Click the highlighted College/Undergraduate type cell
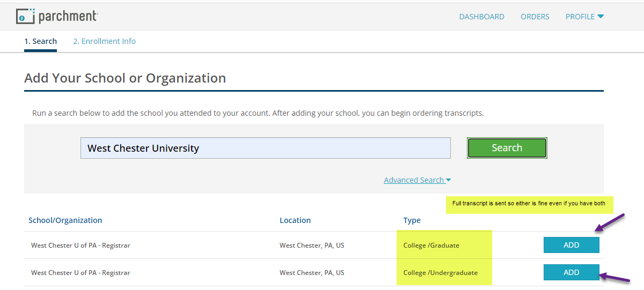The height and width of the screenshot is (290, 644). click(440, 273)
